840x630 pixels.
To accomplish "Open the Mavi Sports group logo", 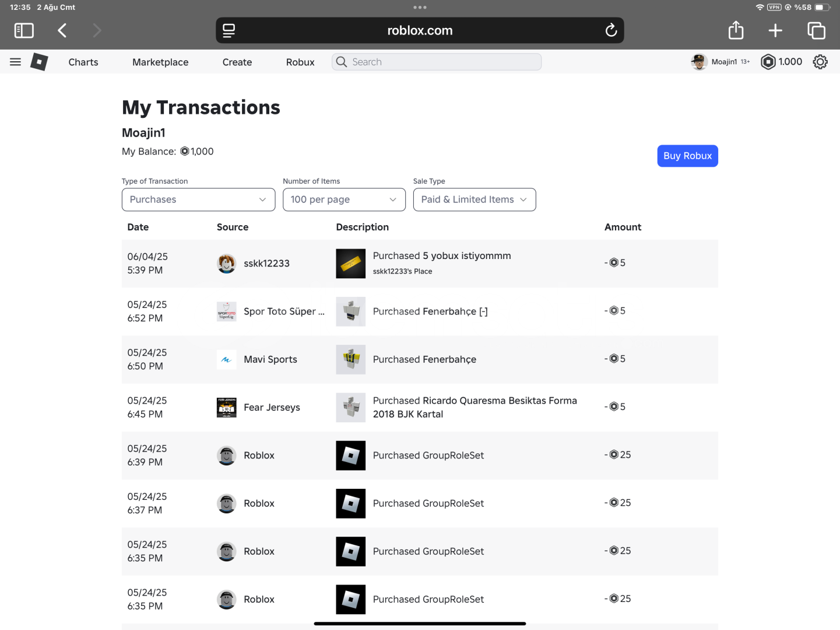I will (x=227, y=359).
